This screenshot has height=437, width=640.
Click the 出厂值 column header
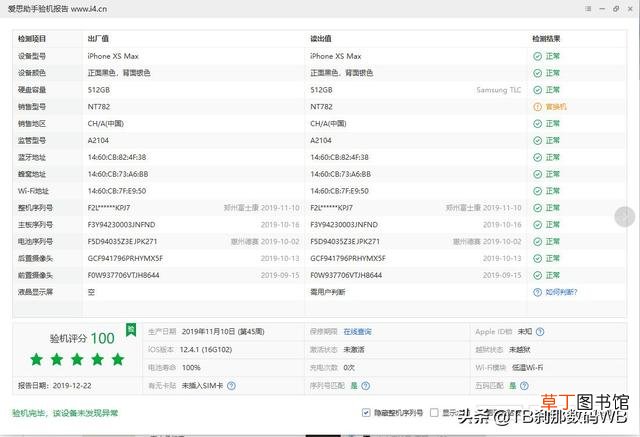98,39
